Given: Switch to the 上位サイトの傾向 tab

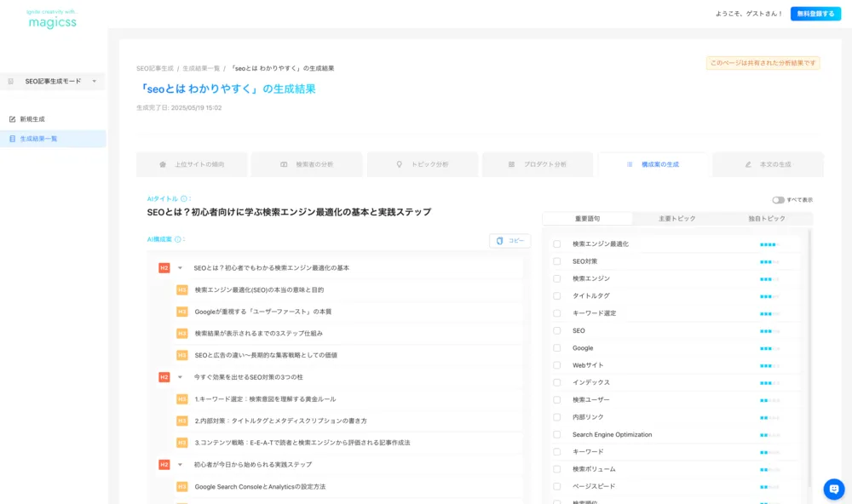Looking at the screenshot, I should click(x=192, y=164).
